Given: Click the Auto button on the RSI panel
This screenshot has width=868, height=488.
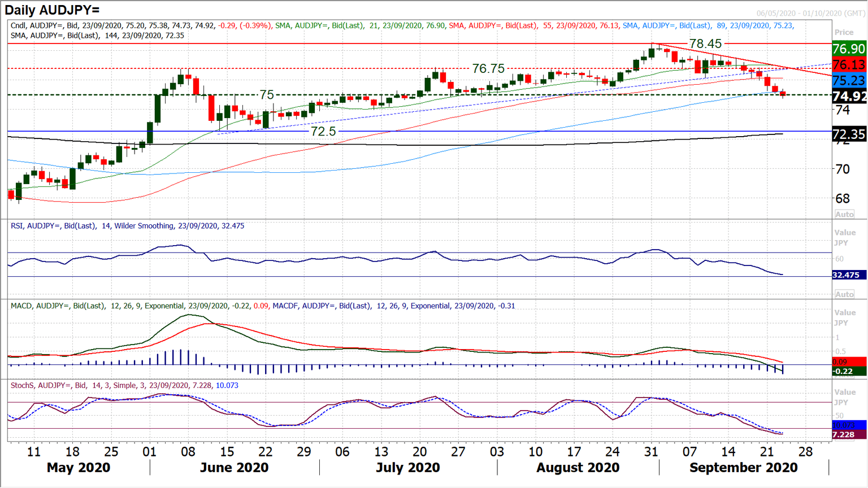Looking at the screenshot, I should [x=845, y=294].
